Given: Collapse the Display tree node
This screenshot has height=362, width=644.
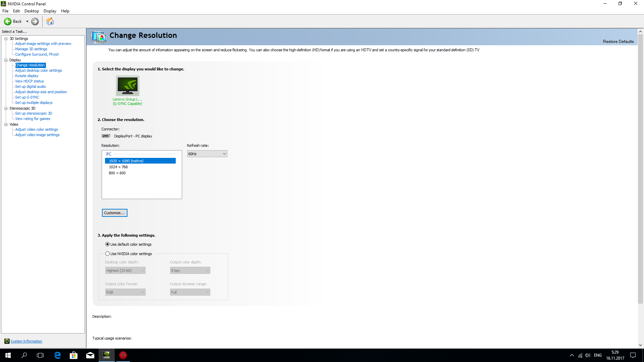Looking at the screenshot, I should pyautogui.click(x=6, y=60).
